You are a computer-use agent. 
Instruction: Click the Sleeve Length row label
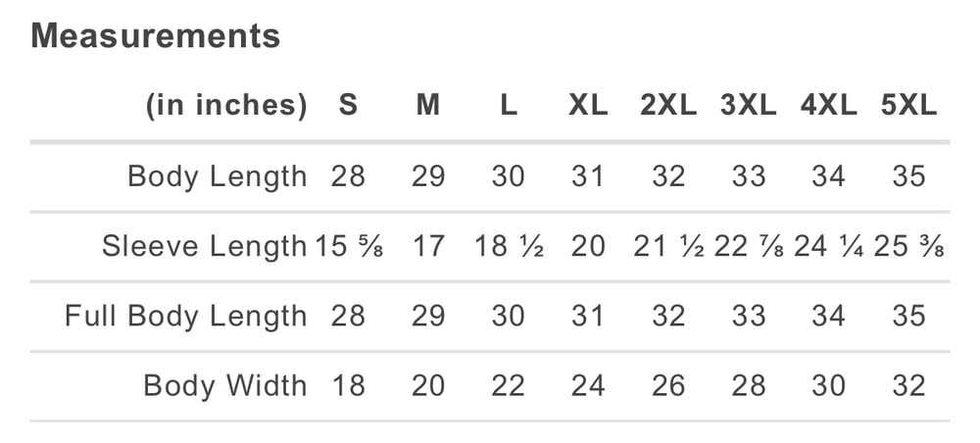[205, 246]
